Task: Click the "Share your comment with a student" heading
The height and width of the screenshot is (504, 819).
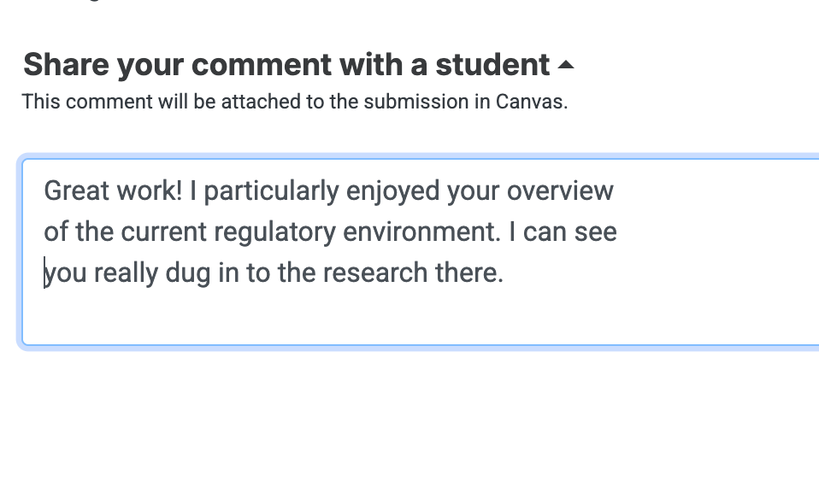Action: point(286,65)
